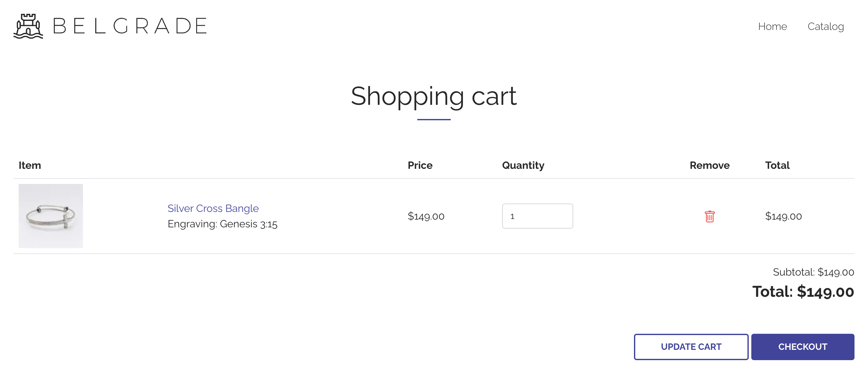Open the Home menu item
Viewport: 868px width, 373px height.
pyautogui.click(x=772, y=26)
